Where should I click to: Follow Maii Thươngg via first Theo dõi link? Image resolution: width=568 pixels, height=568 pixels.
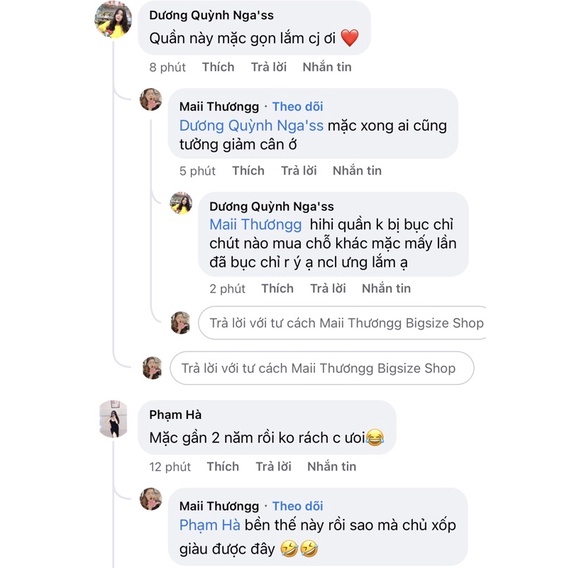coord(297,106)
